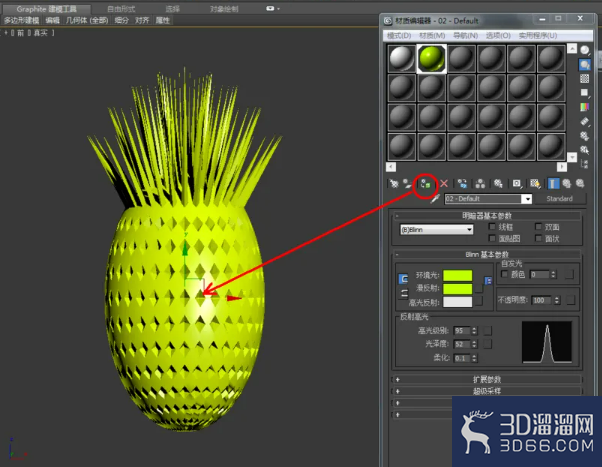Click 高光级别 value field showing 95
Screen dimensions: 602x467
(x=462, y=331)
